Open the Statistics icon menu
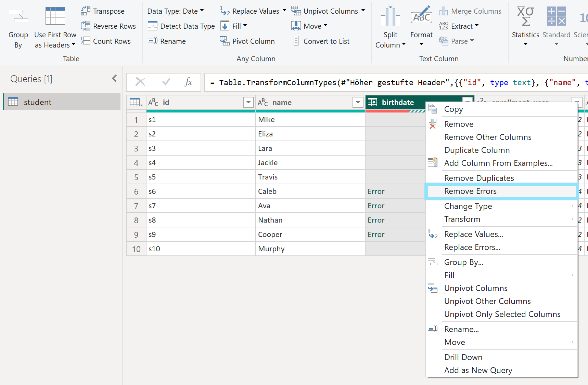 pos(525,16)
